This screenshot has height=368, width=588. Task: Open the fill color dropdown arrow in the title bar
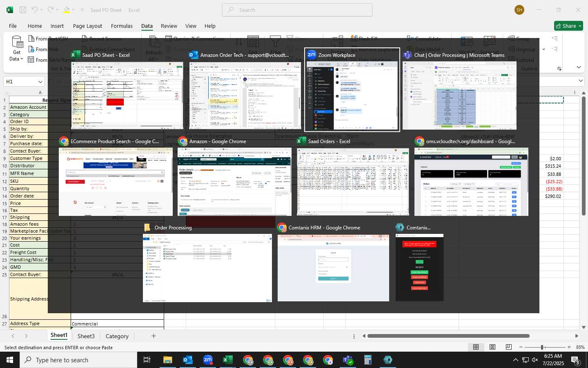pyautogui.click(x=73, y=10)
